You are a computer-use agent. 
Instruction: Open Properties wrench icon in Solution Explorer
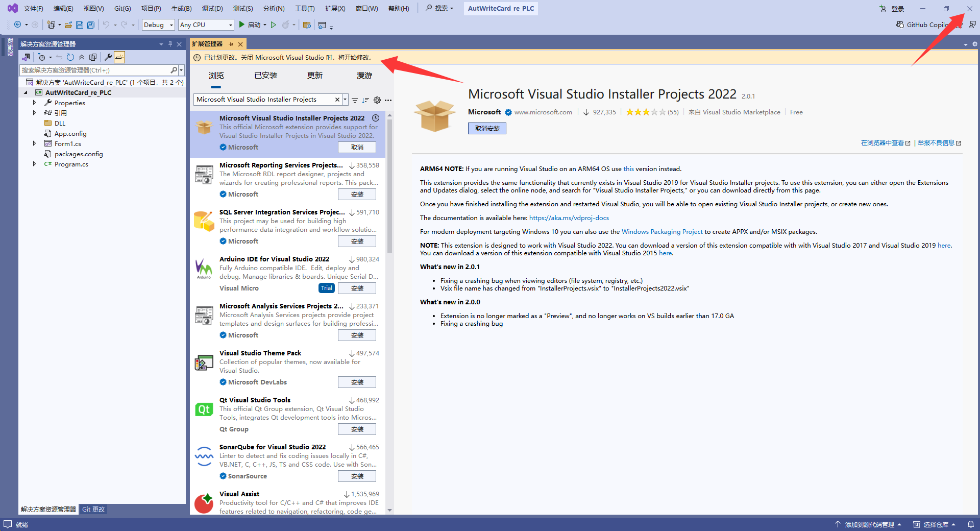[108, 57]
